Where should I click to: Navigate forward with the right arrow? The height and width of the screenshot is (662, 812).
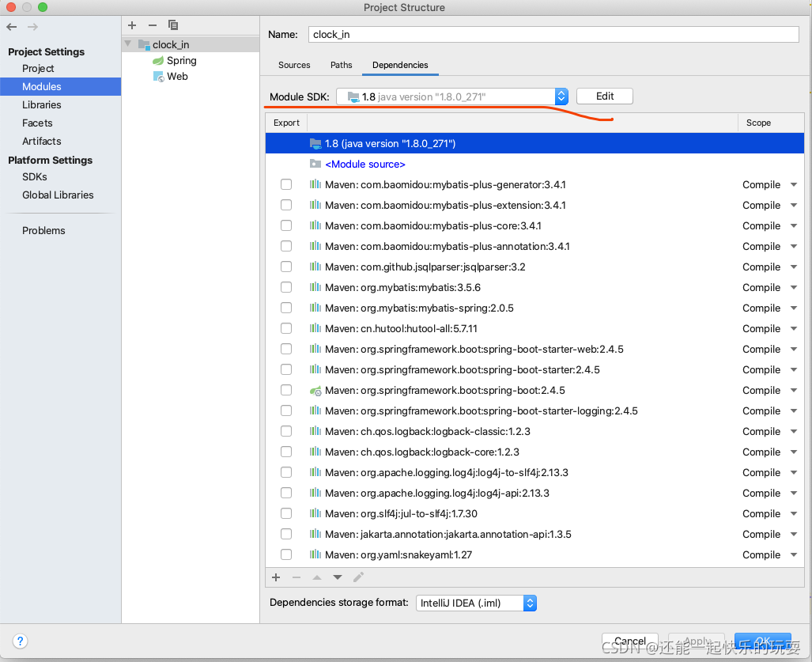(x=32, y=27)
